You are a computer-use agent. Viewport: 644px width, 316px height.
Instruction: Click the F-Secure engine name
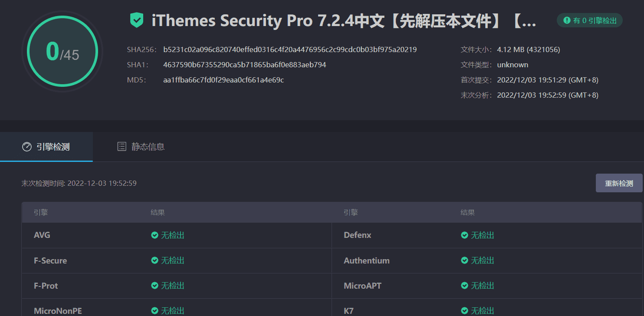(x=50, y=260)
